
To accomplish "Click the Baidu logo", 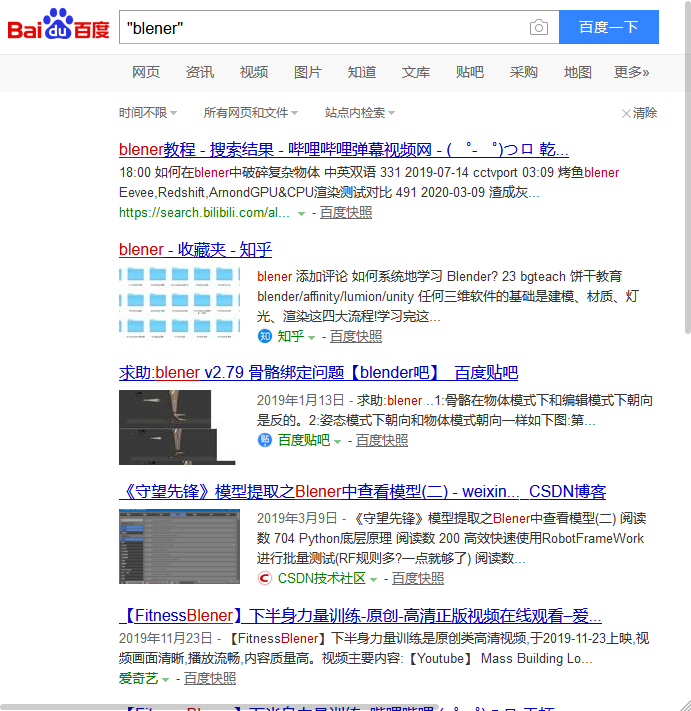I will click(58, 24).
